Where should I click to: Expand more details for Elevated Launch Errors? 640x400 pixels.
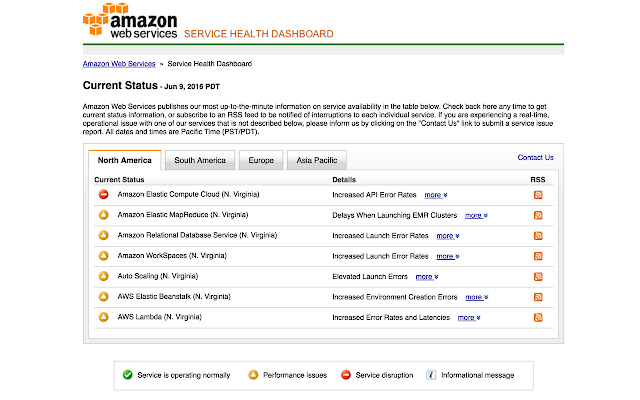(x=427, y=277)
